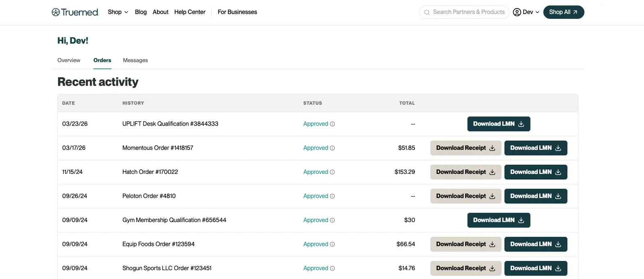Click info icon beside Gym Membership Approved status
This screenshot has height=279, width=644.
click(x=332, y=220)
